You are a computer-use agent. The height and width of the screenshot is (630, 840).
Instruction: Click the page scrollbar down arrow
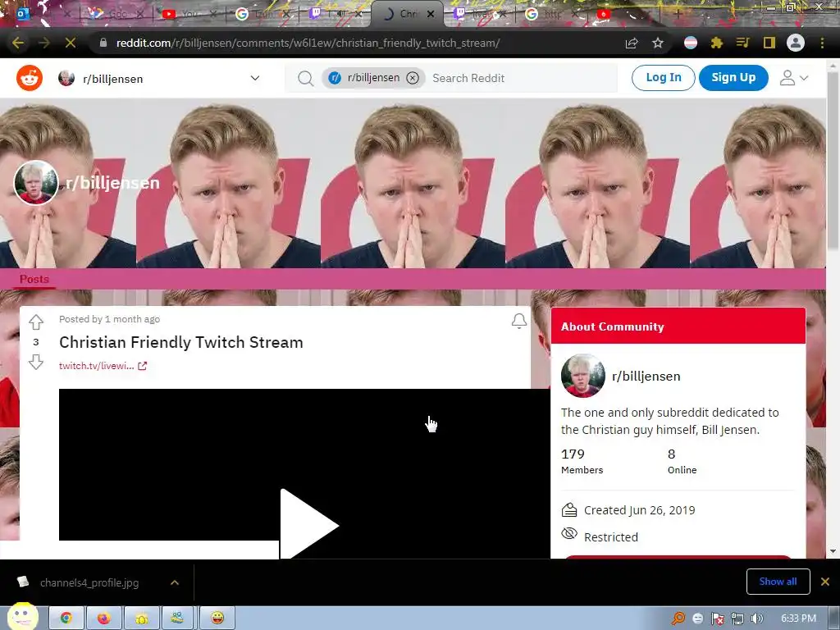coord(833,551)
